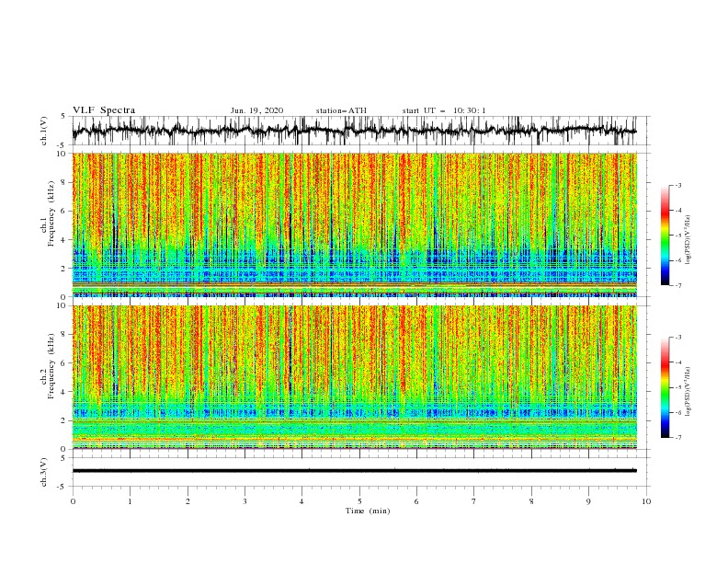The height and width of the screenshot is (563, 728).
Task: Click the "10" kHz tick on ch.2 axis
Action: coord(63,305)
